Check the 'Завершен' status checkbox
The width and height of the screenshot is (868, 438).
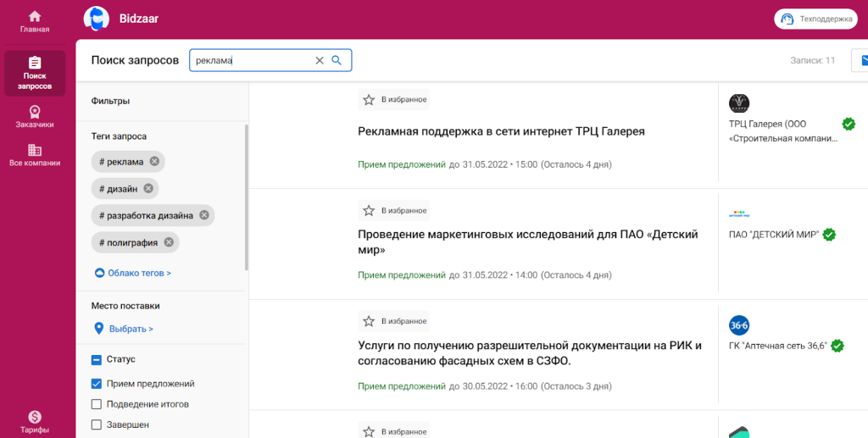pyautogui.click(x=97, y=424)
